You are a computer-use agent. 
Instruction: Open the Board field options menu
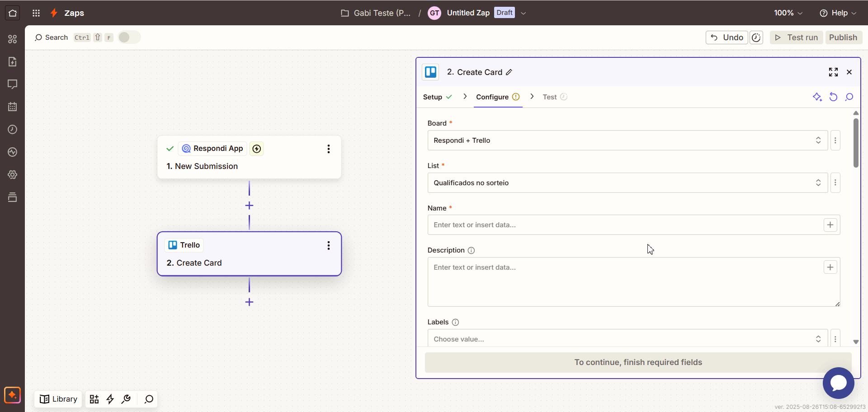[835, 140]
